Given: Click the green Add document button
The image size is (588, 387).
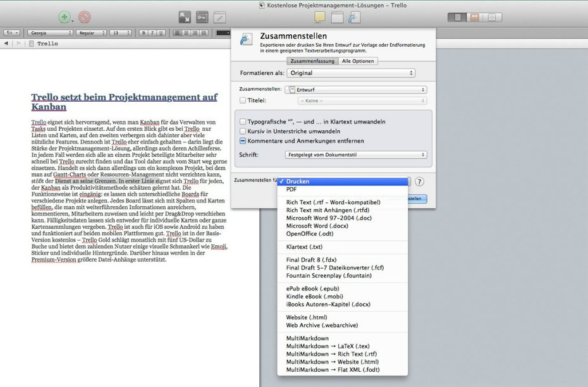Looking at the screenshot, I should tap(64, 17).
